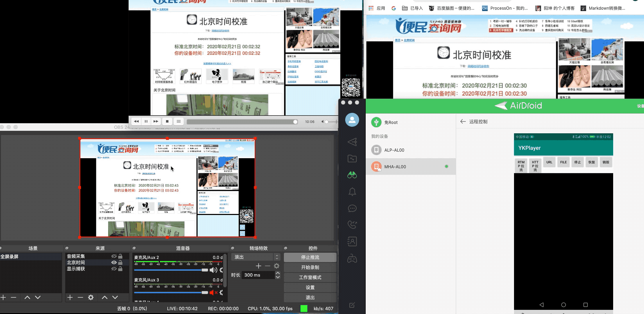The image size is (644, 314).
Task: Open transition properties gear in 转场特效
Action: [x=277, y=266]
